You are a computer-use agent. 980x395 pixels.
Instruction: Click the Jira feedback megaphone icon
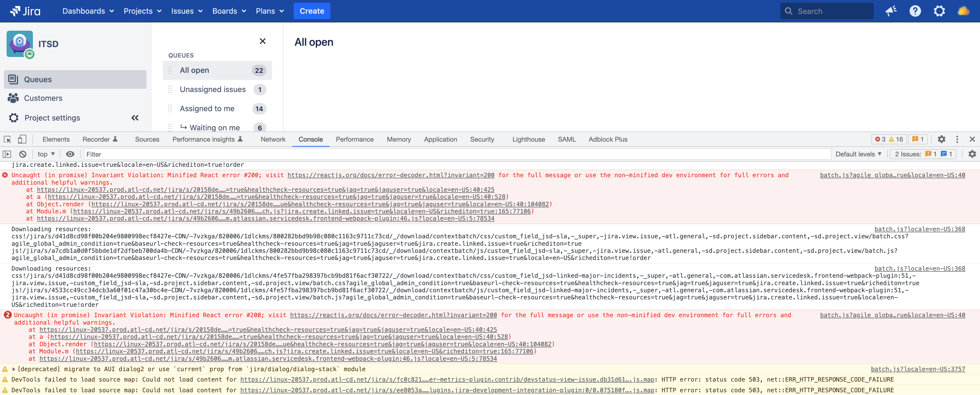[x=891, y=11]
